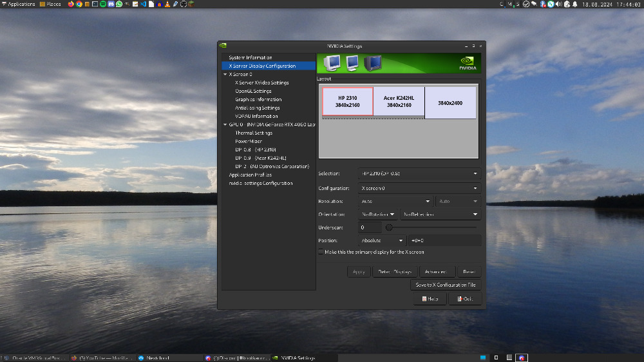Open Application Profiles page
The width and height of the screenshot is (644, 362).
pyautogui.click(x=250, y=175)
